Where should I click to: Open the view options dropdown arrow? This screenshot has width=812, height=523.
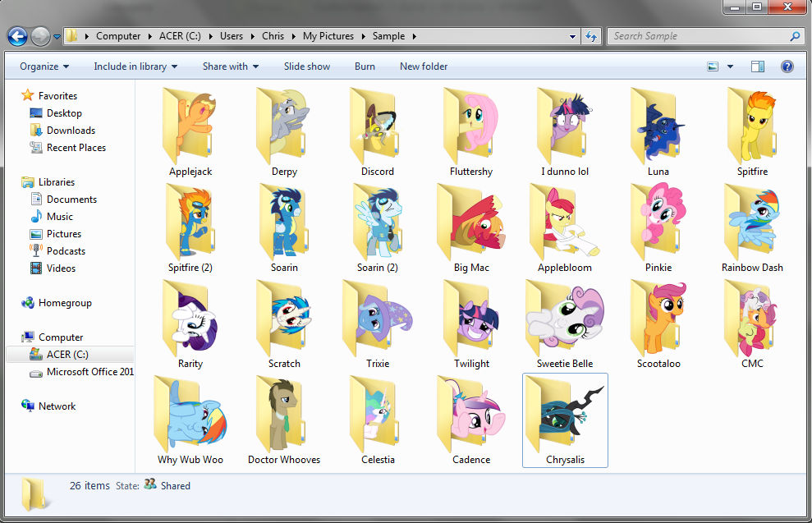point(730,67)
